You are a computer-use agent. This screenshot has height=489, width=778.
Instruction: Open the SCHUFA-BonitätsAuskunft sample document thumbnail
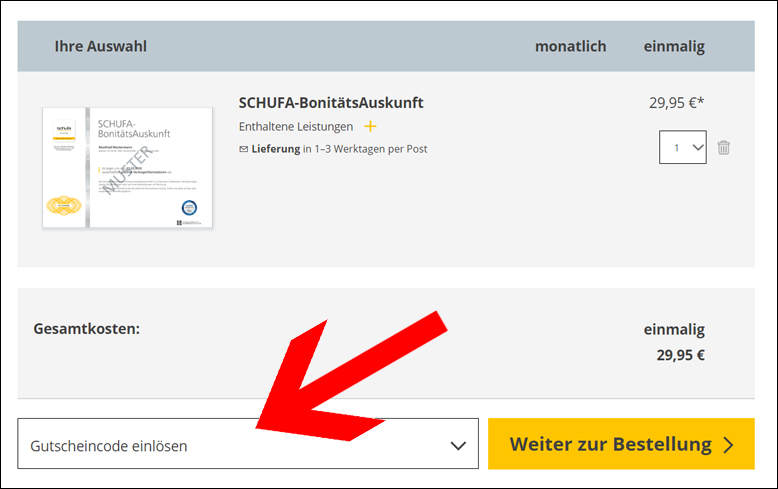pos(128,168)
